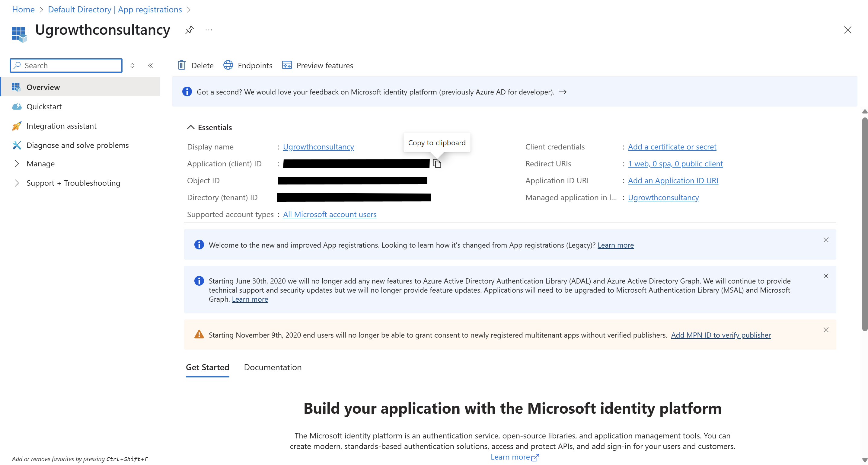Copy the Application (client) ID to clipboard
The height and width of the screenshot is (465, 868).
pos(437,164)
